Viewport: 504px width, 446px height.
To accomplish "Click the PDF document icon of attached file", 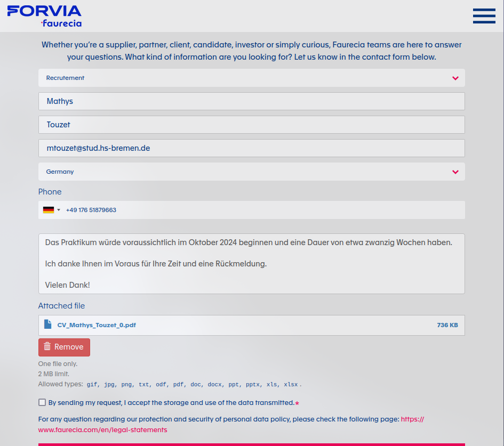I will click(48, 325).
